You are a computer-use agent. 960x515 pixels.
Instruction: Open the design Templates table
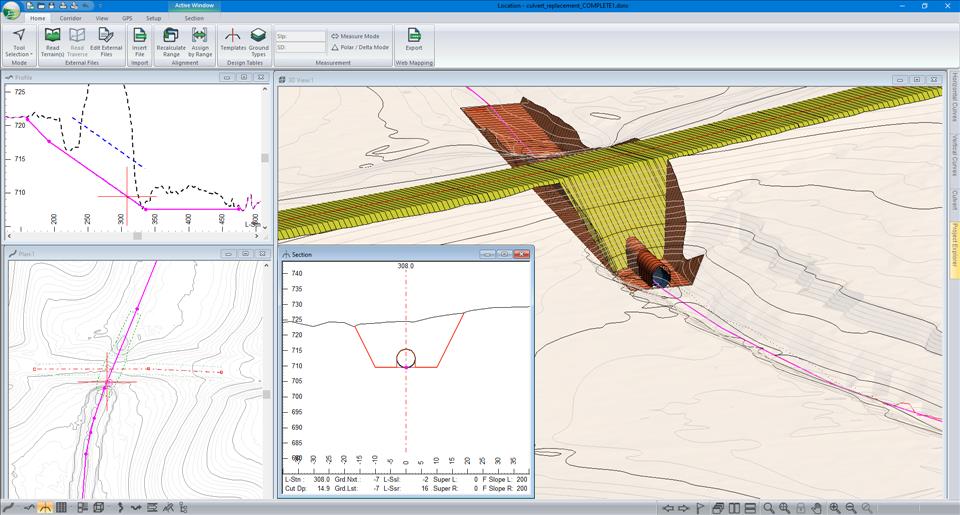232,36
